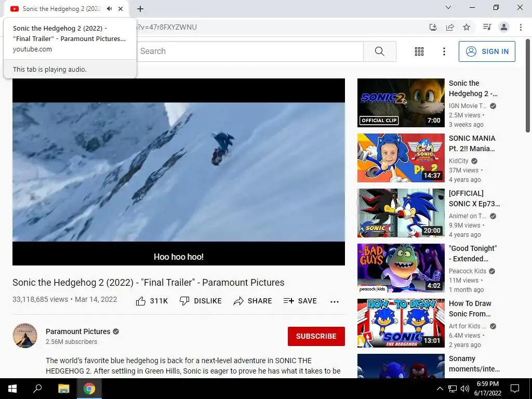Open the 'Sonamy moments/inte...' video title
The width and height of the screenshot is (532, 399).
(x=474, y=364)
